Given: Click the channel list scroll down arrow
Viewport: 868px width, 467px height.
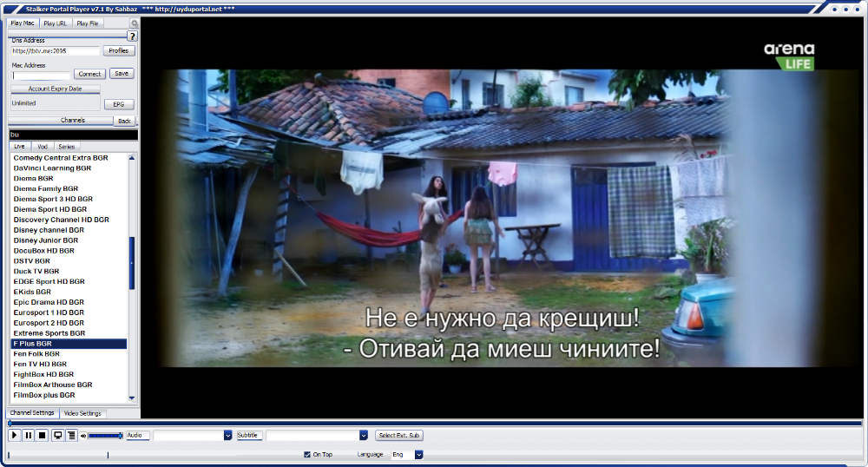Looking at the screenshot, I should click(132, 398).
